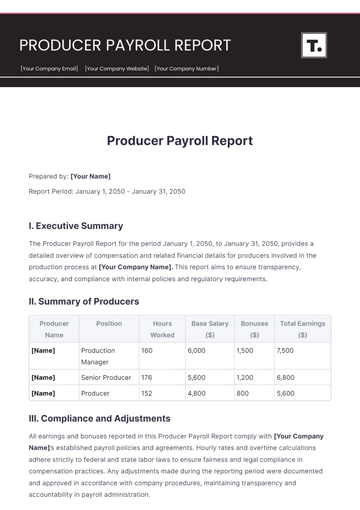The height and width of the screenshot is (510, 360).
Task: Click the Base Salary ($) column header
Action: [x=210, y=329]
